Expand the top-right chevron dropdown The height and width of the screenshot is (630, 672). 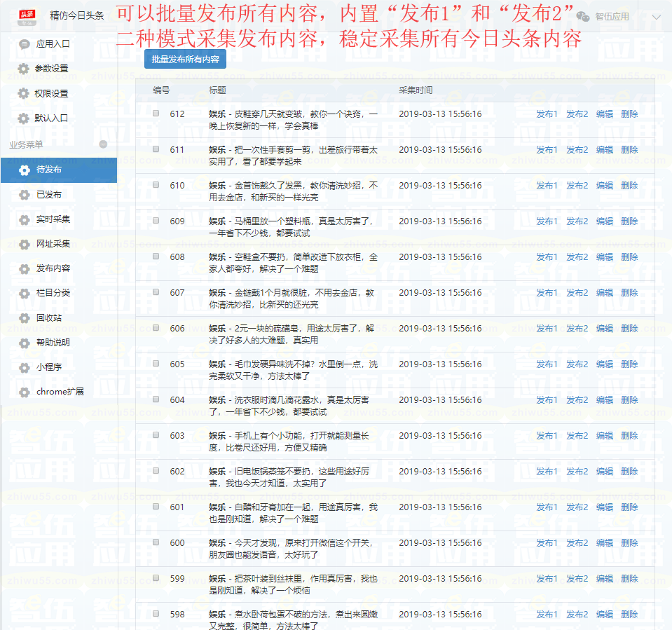[x=656, y=17]
